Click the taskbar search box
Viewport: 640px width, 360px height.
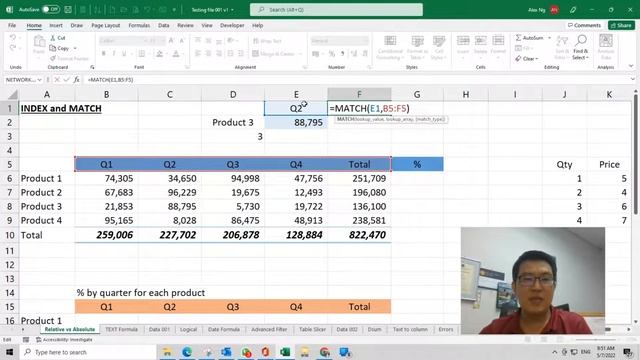[88, 352]
